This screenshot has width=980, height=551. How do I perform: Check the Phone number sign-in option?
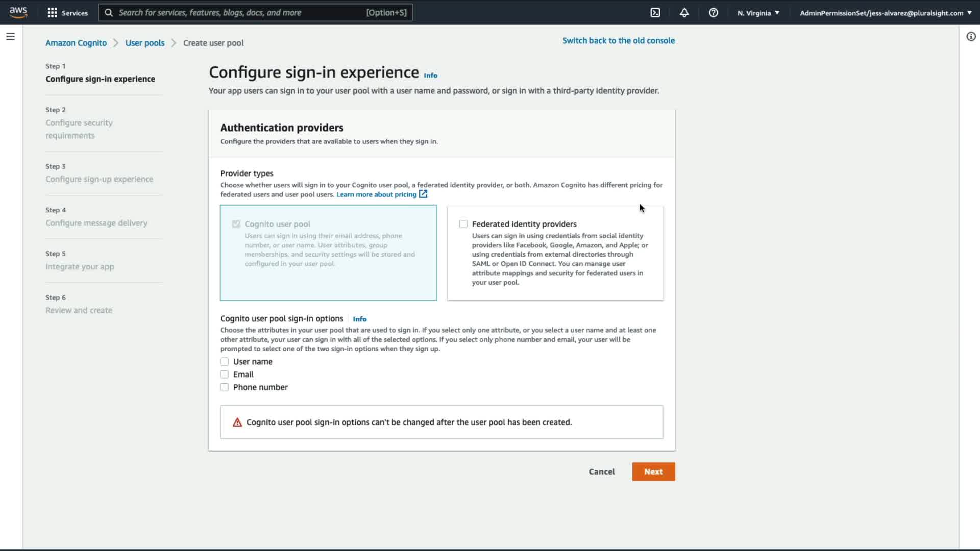click(225, 387)
